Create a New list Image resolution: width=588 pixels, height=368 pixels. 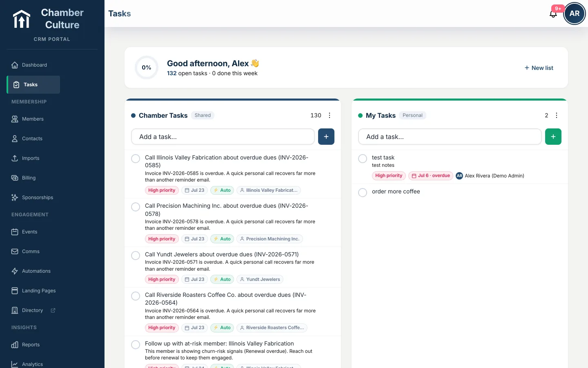539,68
